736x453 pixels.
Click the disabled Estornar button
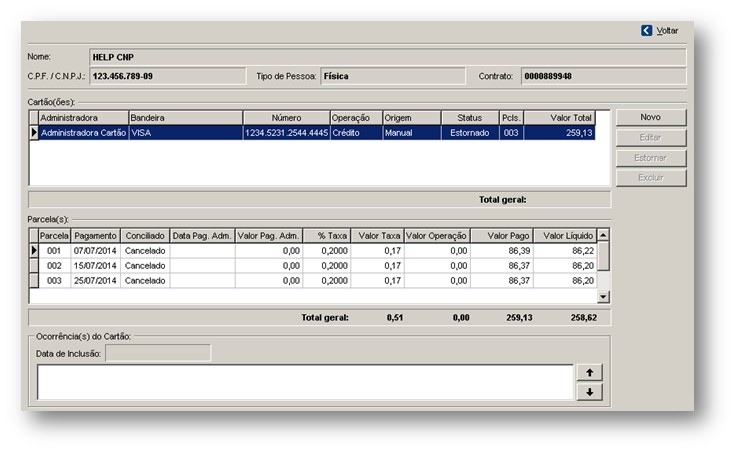pyautogui.click(x=651, y=158)
